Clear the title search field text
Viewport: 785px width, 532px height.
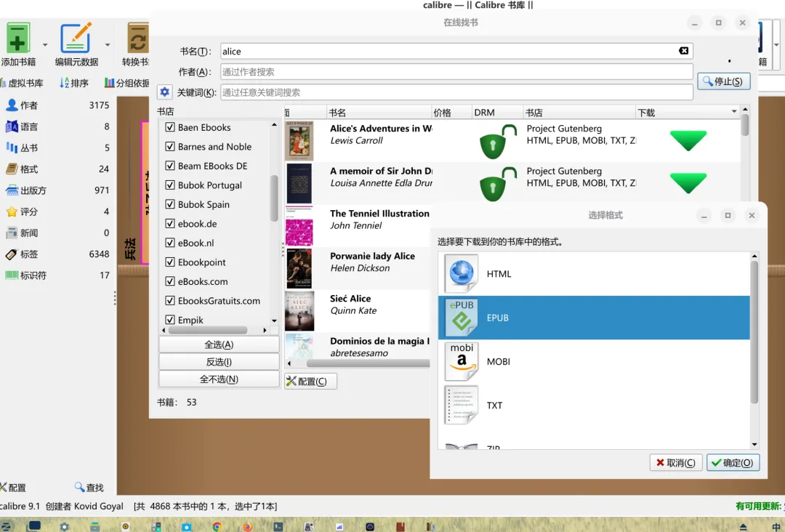683,51
